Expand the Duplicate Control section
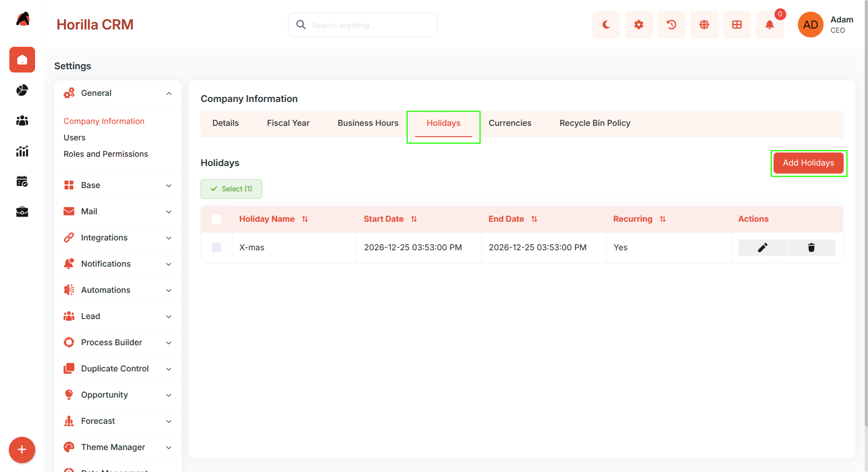The image size is (868, 472). [x=118, y=369]
